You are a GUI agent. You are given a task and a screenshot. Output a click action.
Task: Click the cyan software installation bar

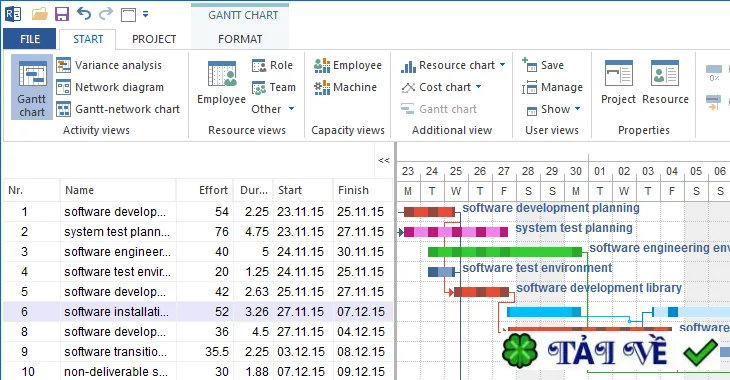click(x=544, y=312)
